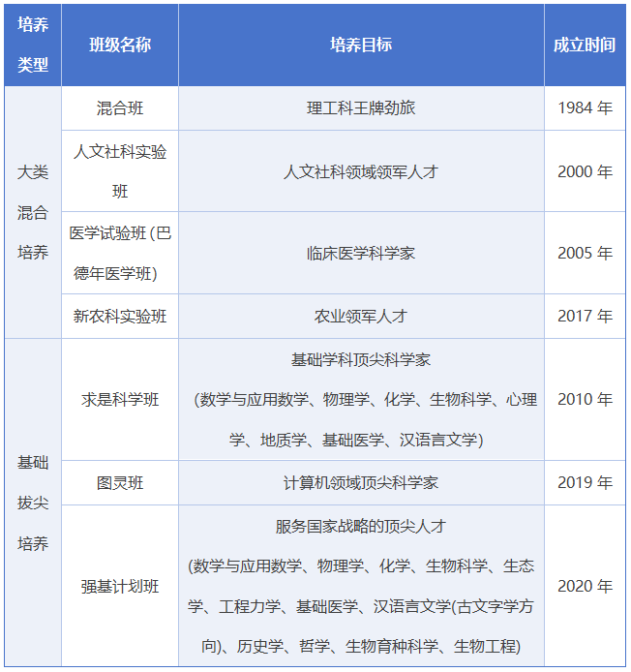Select the 新农科实验班 cell
The image size is (631, 672).
pos(120,316)
